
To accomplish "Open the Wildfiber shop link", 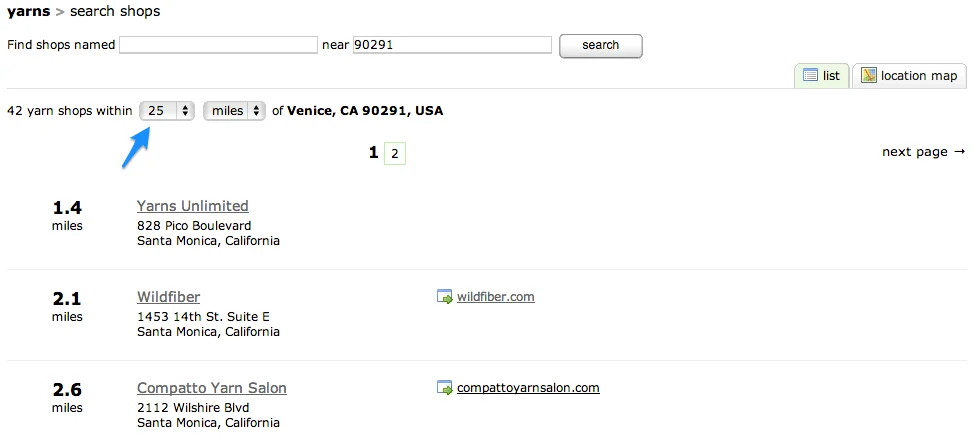I will click(x=168, y=297).
